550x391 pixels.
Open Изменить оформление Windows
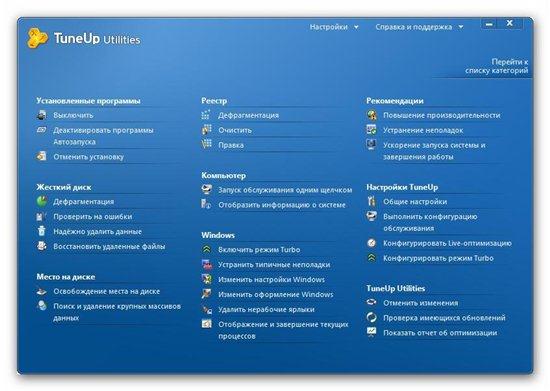click(276, 295)
